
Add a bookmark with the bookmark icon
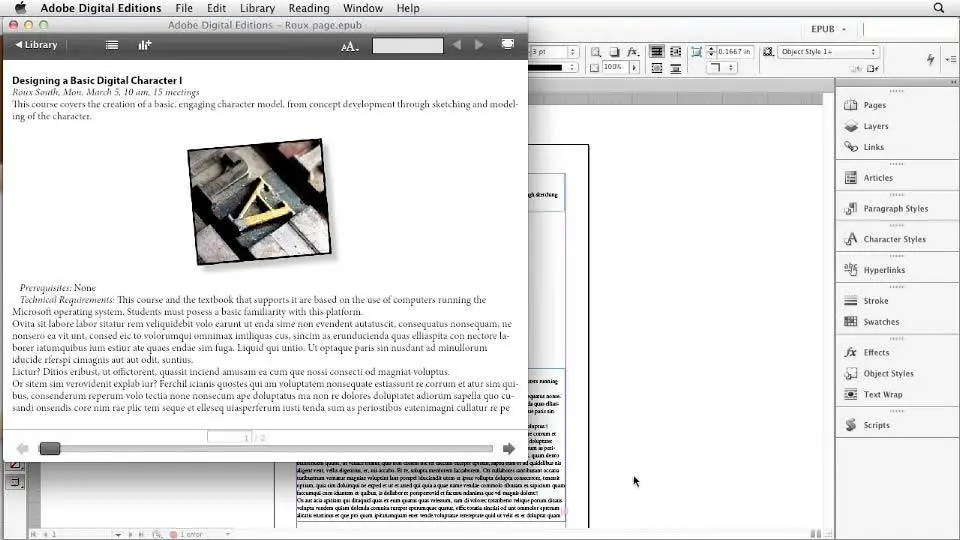click(x=144, y=45)
